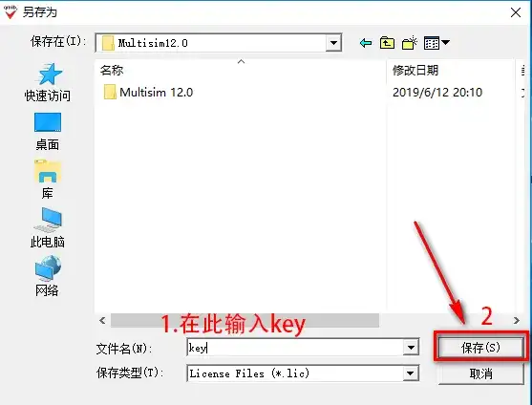532x405 pixels.
Task: Select the Multisim 12.0 folder
Action: point(148,93)
